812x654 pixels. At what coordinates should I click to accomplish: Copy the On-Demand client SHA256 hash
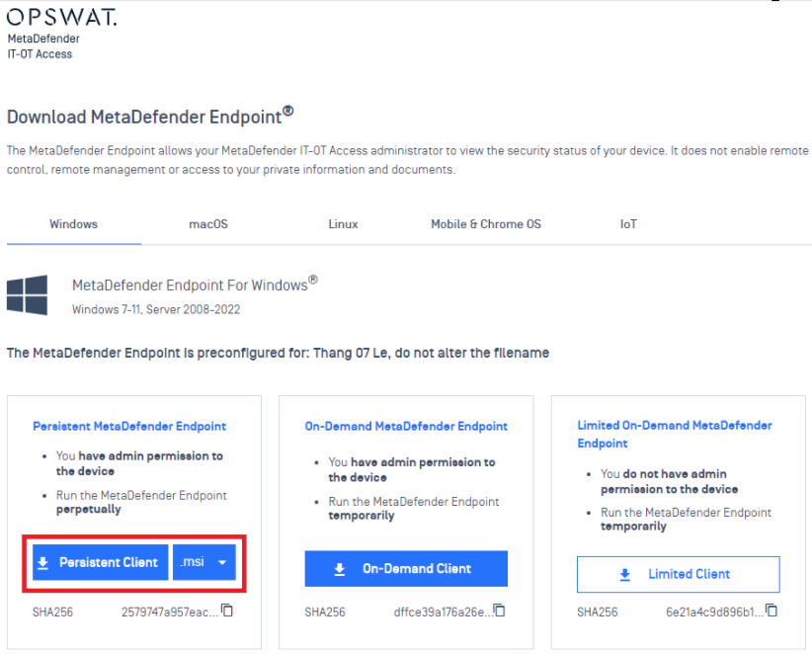point(499,611)
